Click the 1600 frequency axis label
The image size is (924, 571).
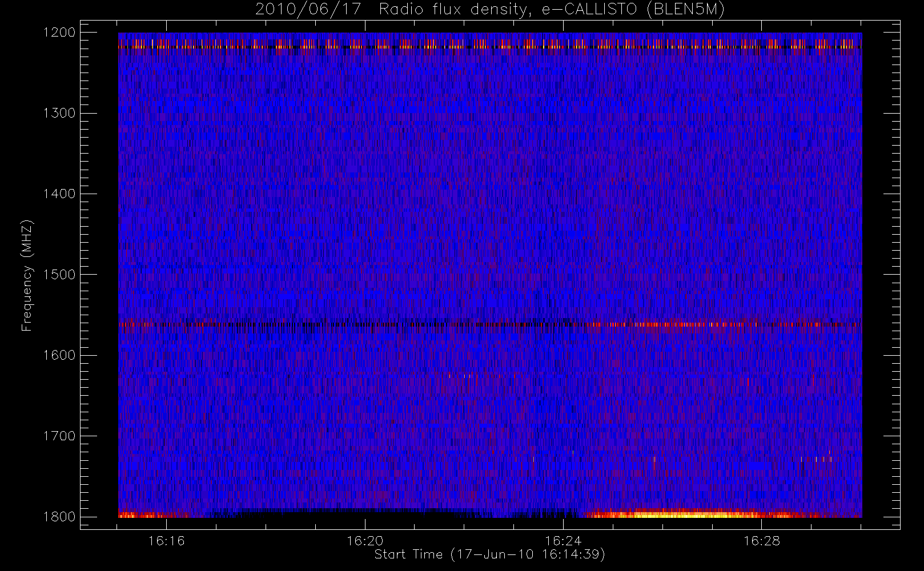(59, 355)
